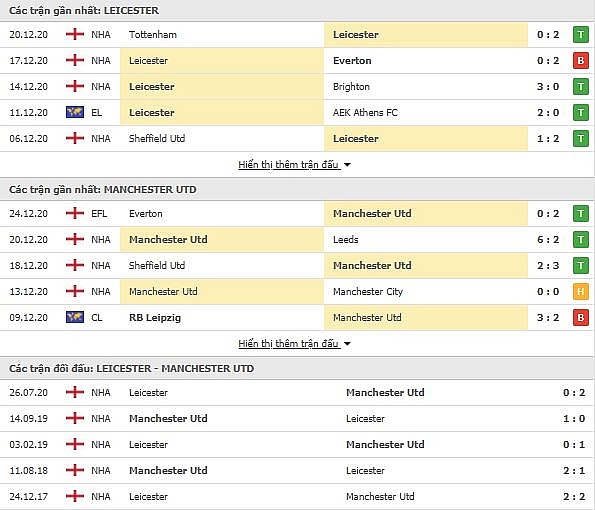Open the 6 : 2 score of Leeds match
The width and height of the screenshot is (595, 510).
(x=548, y=240)
